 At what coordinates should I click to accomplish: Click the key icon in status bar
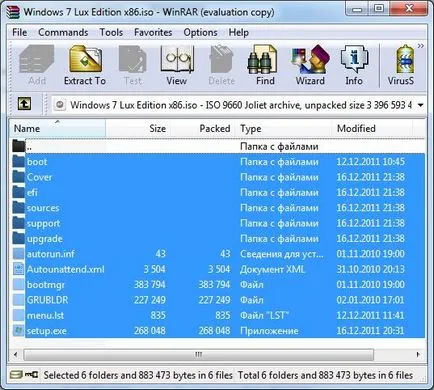32,375
